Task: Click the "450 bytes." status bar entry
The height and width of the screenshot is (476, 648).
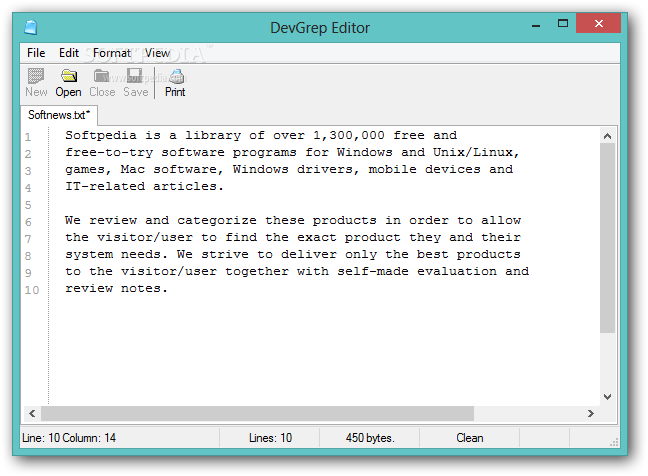Action: click(x=370, y=438)
